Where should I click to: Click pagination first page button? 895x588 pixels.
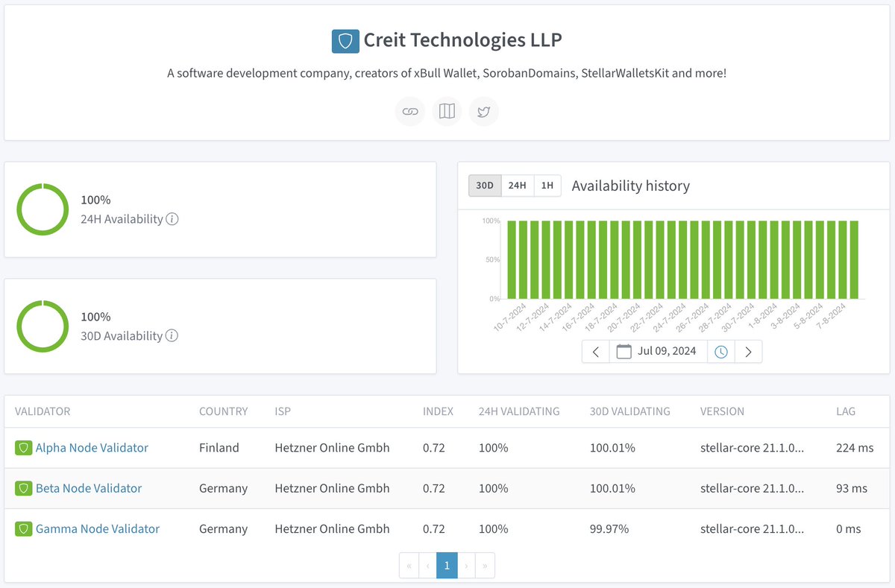click(x=409, y=566)
